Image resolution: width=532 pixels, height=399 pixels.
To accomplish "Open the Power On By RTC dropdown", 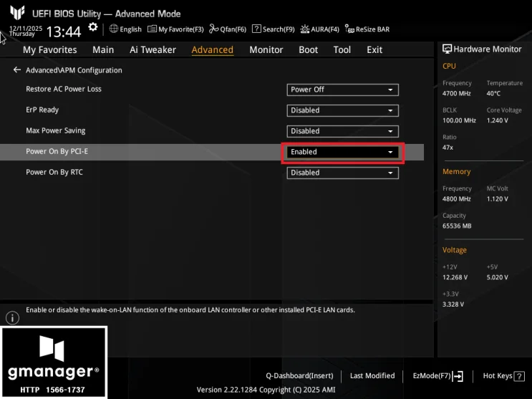I will tap(343, 173).
